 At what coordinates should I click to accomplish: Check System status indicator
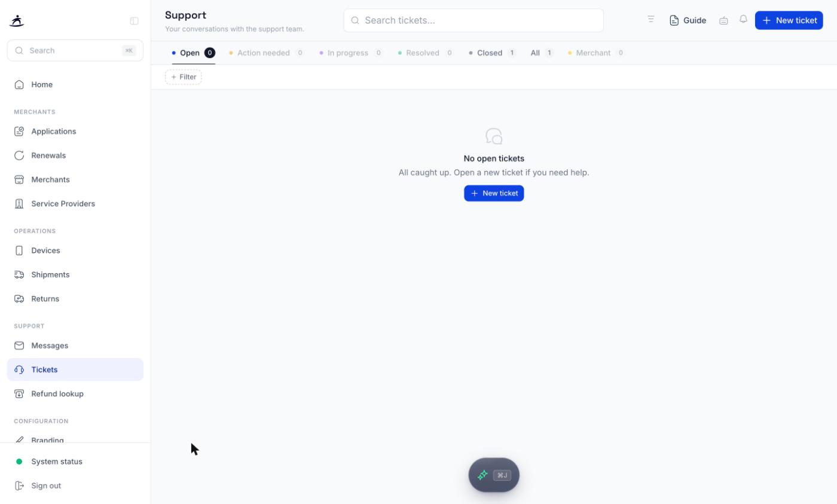point(75,462)
